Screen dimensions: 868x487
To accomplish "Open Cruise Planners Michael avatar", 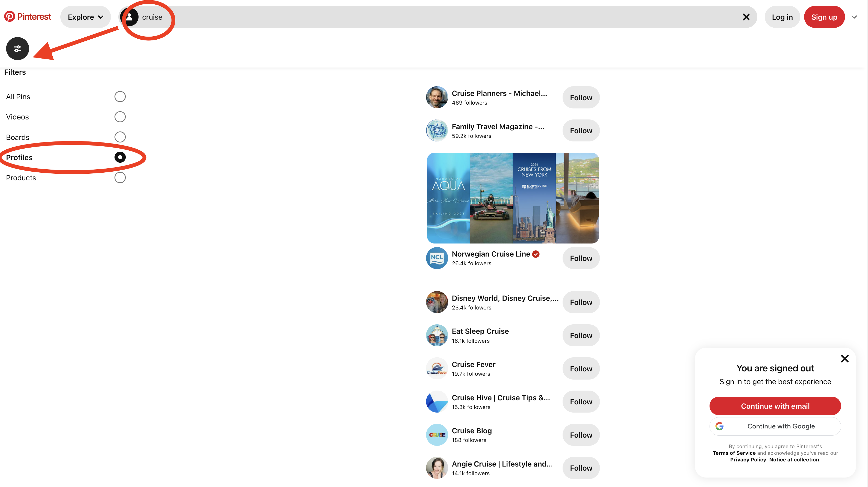I will pos(437,97).
